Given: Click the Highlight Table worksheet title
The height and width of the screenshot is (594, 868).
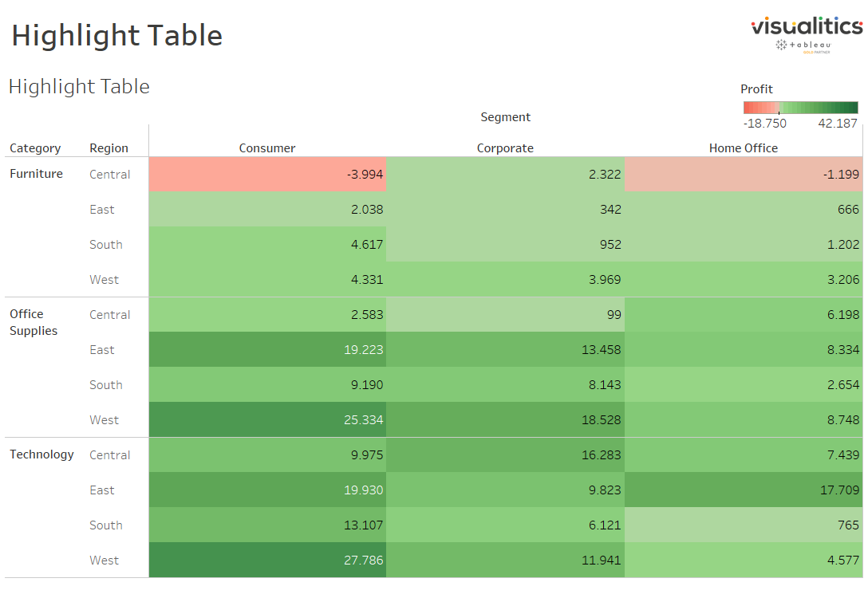Looking at the screenshot, I should point(78,86).
